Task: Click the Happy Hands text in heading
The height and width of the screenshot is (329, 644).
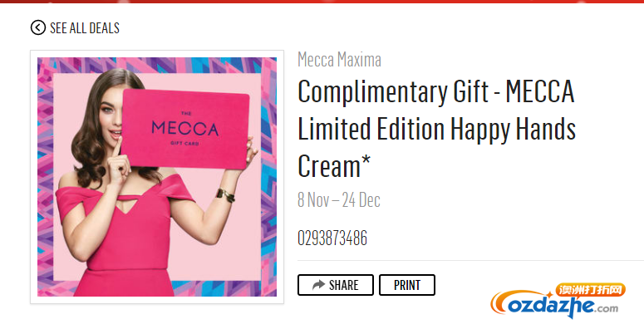Action: pyautogui.click(x=513, y=129)
